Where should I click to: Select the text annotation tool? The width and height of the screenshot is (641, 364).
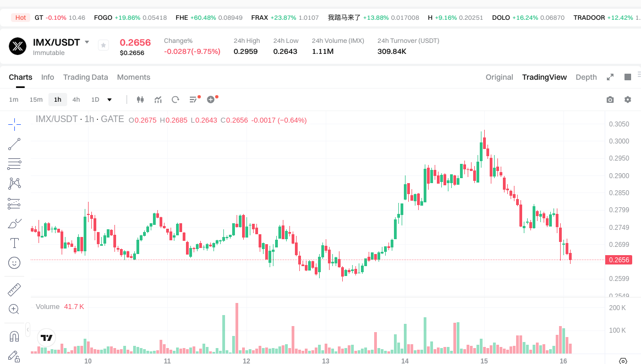pyautogui.click(x=14, y=243)
